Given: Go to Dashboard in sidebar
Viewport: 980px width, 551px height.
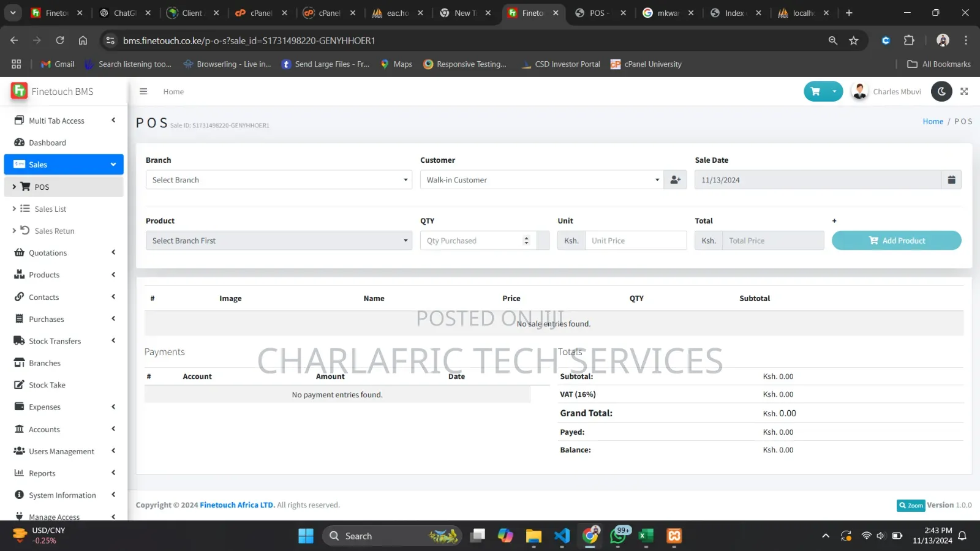Looking at the screenshot, I should 64,143.
